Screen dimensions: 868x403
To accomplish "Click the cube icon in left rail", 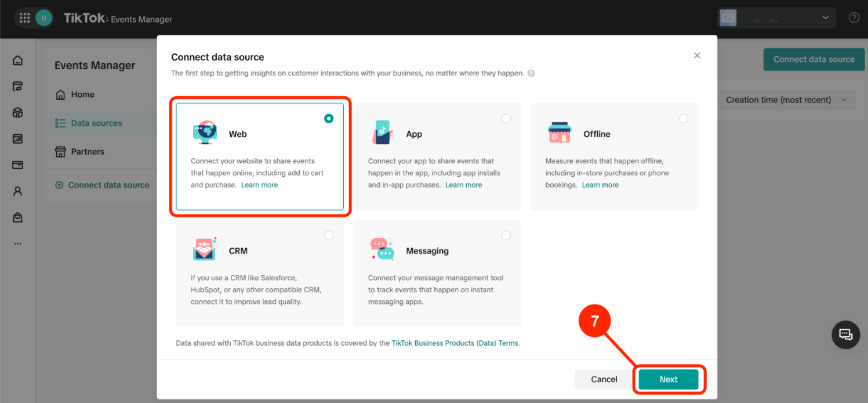I will (17, 112).
